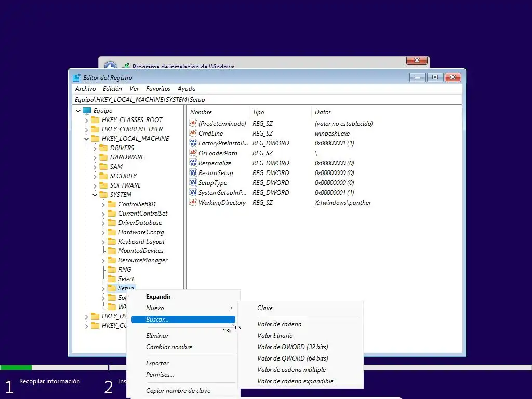
Task: Click the HKEY_LOCAL_MACHINE folder icon
Action: point(96,138)
